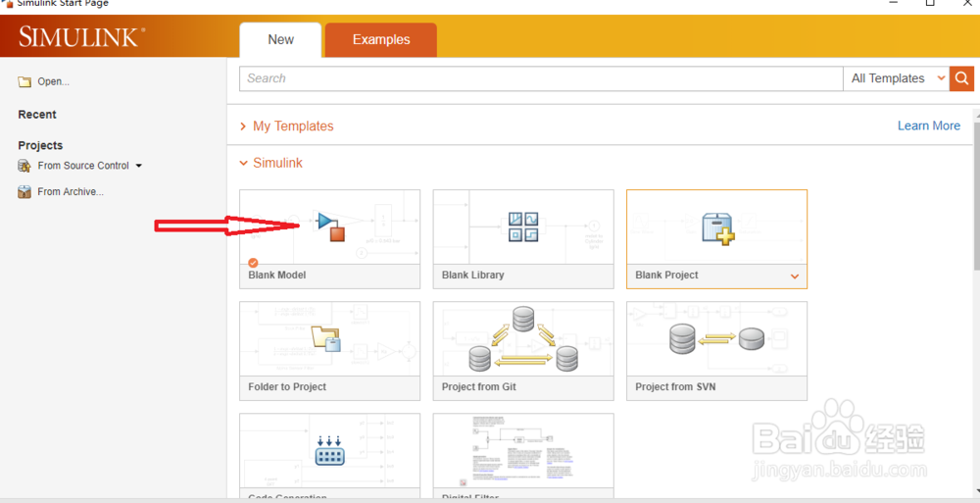Click the Open folder icon
The image size is (980, 503).
click(24, 82)
